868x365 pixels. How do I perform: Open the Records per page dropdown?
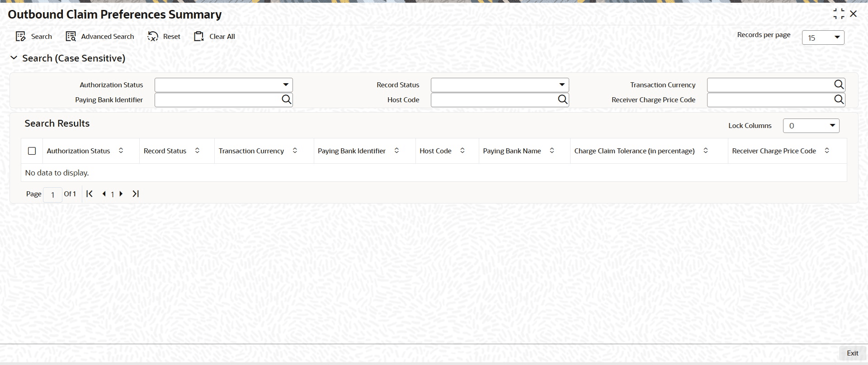tap(823, 38)
